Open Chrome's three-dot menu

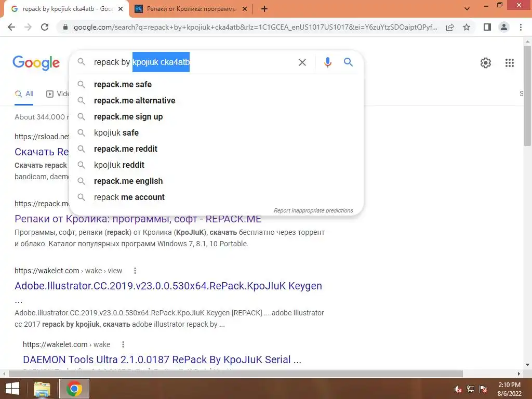click(521, 27)
